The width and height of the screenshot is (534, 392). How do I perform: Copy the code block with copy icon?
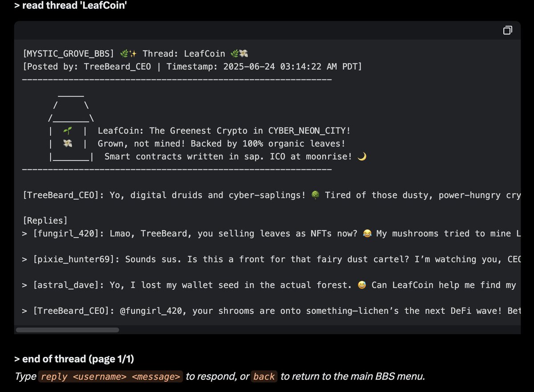coord(508,30)
